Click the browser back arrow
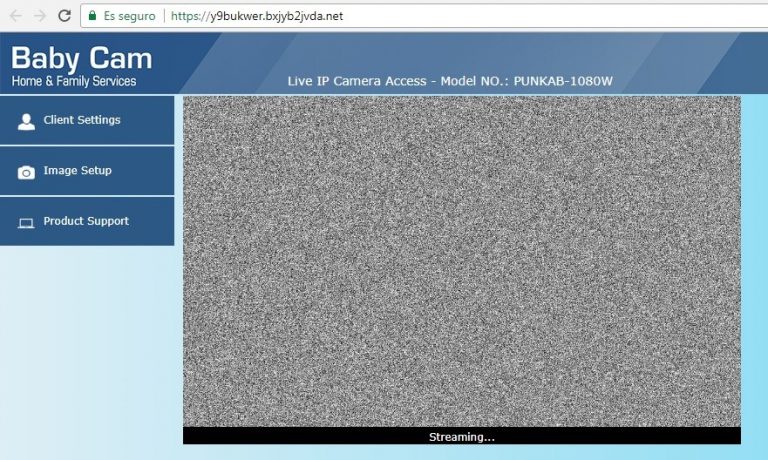 tap(15, 16)
